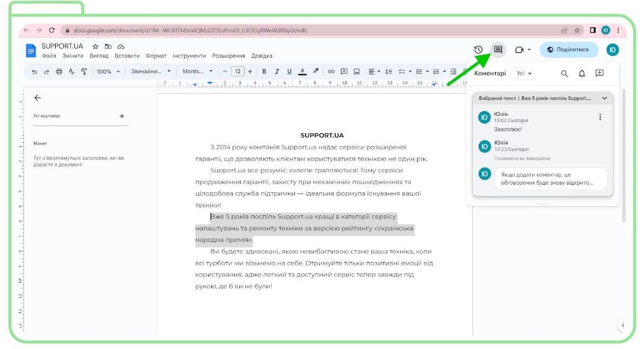Open the font family dropdown
Screen dimensions: 644x349
click(x=197, y=71)
